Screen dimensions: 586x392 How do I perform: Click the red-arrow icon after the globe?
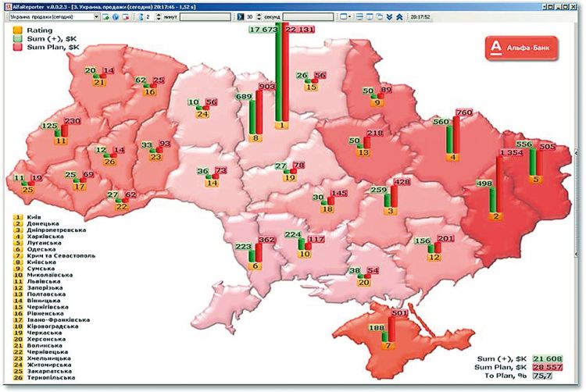point(124,16)
